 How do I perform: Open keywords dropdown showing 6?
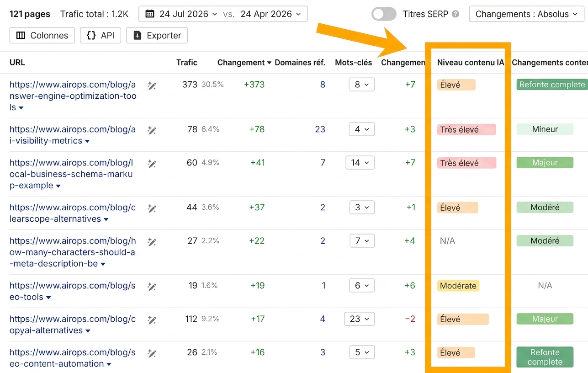361,286
